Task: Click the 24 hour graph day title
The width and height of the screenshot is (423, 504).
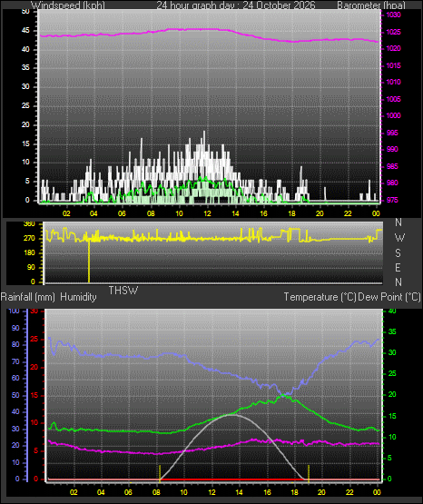Action: point(236,5)
